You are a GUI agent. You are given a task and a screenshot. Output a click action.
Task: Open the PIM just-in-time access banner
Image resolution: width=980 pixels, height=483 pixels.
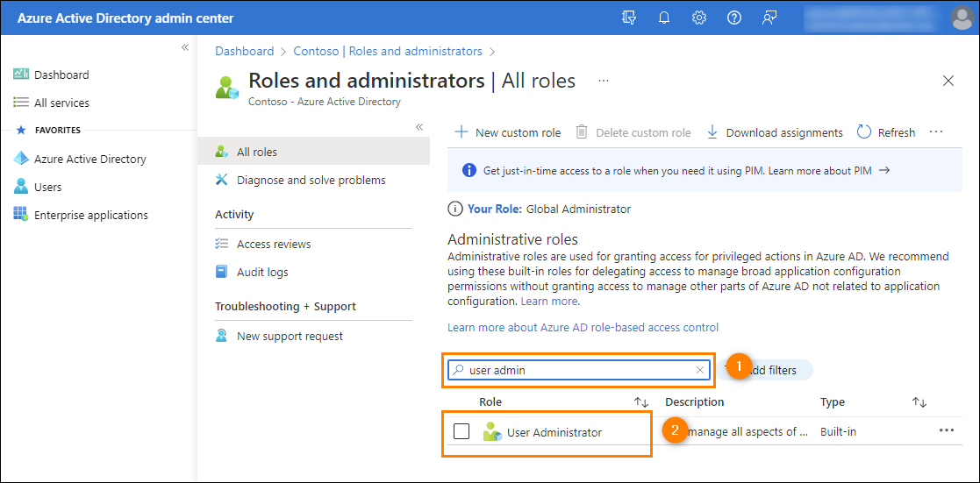pos(705,170)
